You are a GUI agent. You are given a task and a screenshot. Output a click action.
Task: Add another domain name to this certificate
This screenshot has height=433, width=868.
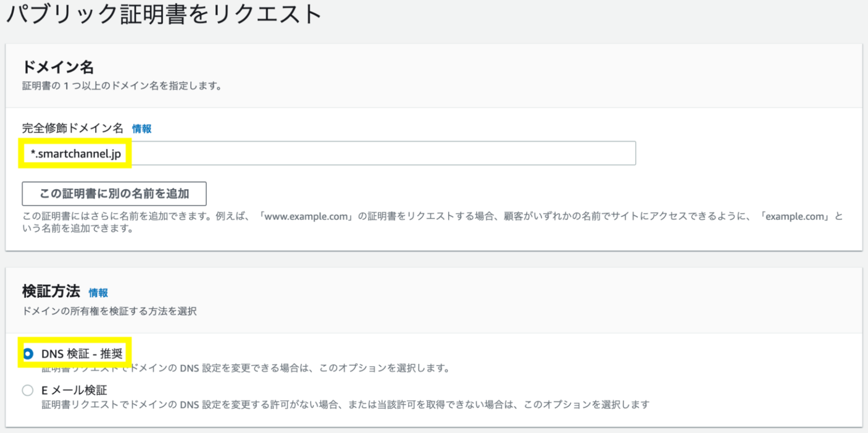click(114, 194)
